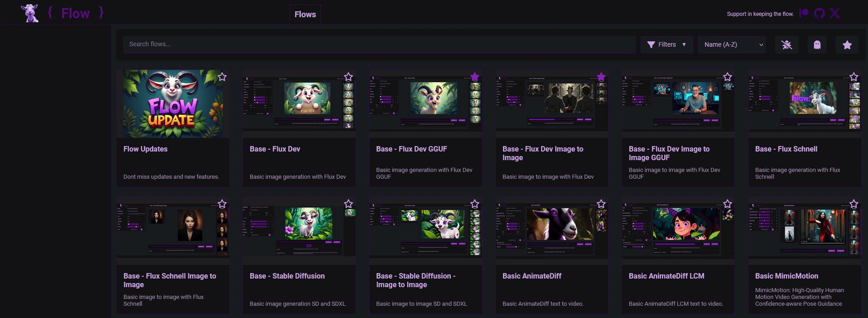Click the Base - Flux Dev title
The width and height of the screenshot is (868, 318).
click(275, 149)
